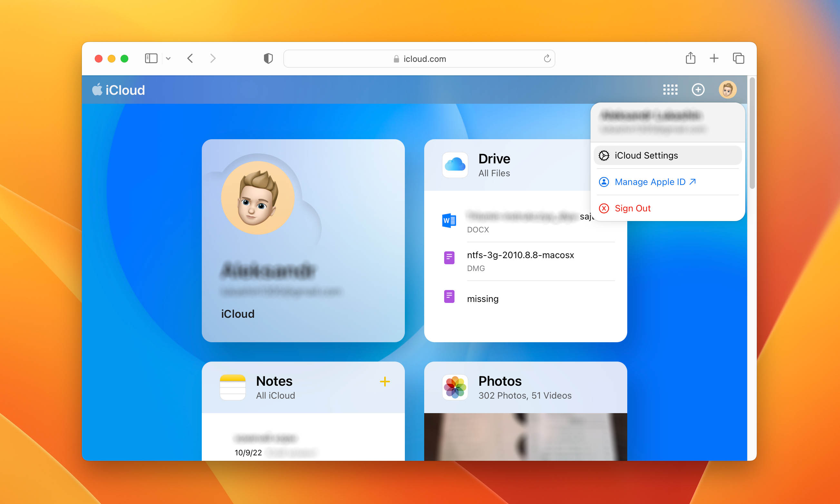Add a new note with yellow plus
840x504 pixels.
coord(385,382)
